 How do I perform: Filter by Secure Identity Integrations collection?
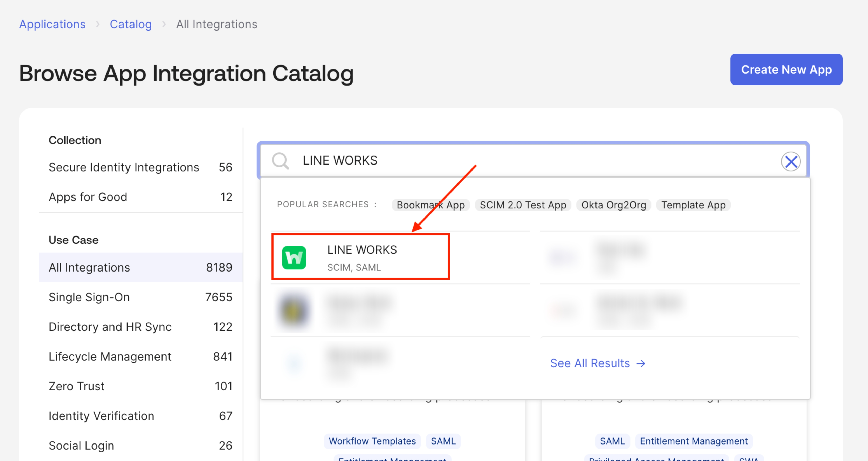click(140, 167)
